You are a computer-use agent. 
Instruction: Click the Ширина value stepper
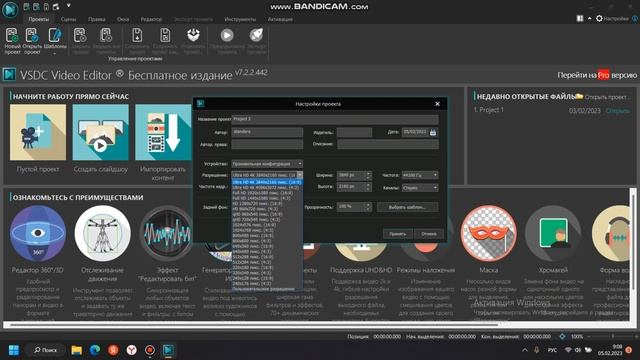tap(368, 175)
